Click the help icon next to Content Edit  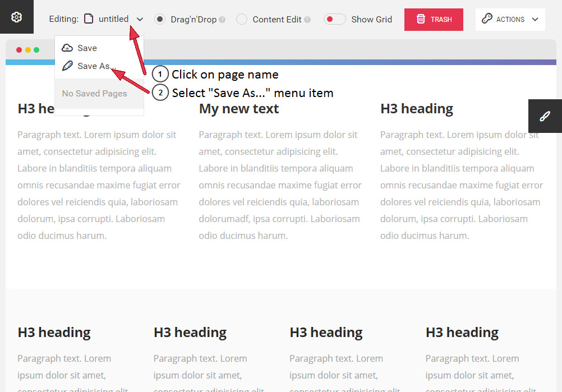(x=307, y=20)
